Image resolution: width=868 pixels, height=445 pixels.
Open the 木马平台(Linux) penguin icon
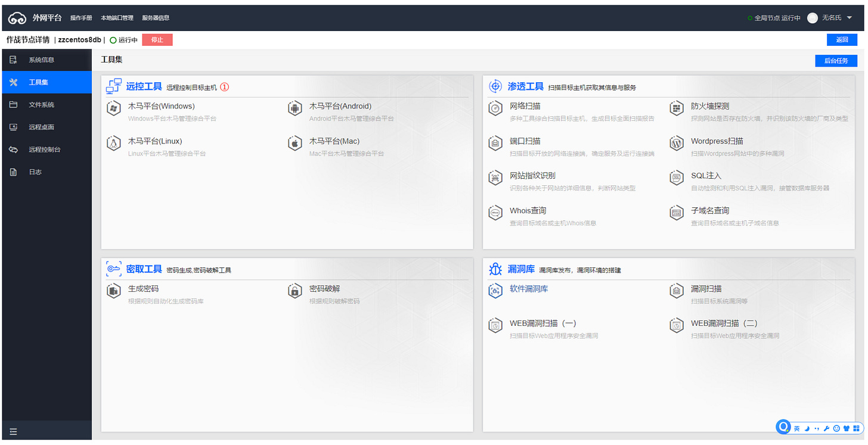114,144
